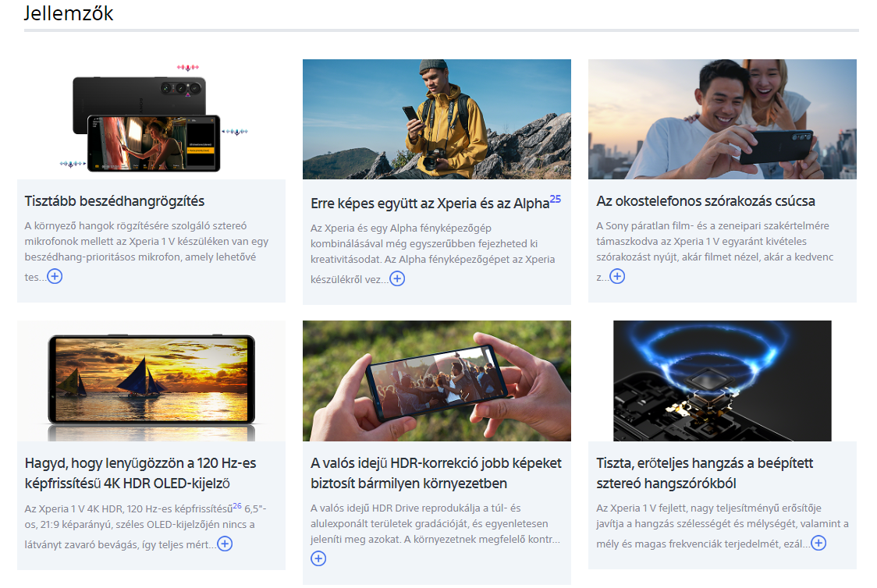Open the Xperia phone voice recording image
The image size is (877, 588).
click(151, 119)
